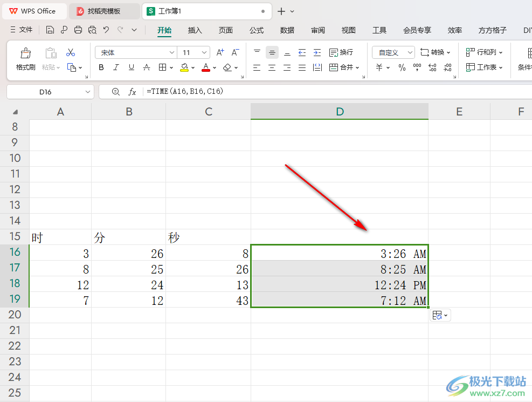Apply cell borders icon
The image size is (532, 402).
pyautogui.click(x=163, y=67)
